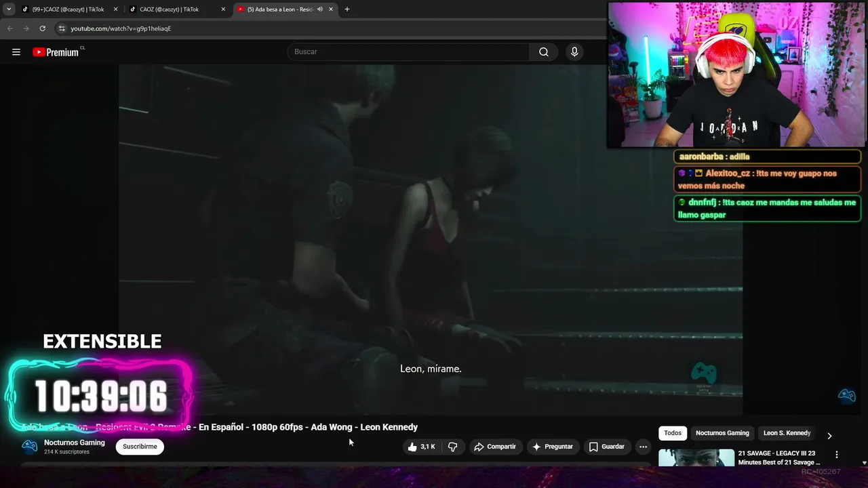
Task: Close the Ada besa a Leon tab
Action: click(331, 9)
